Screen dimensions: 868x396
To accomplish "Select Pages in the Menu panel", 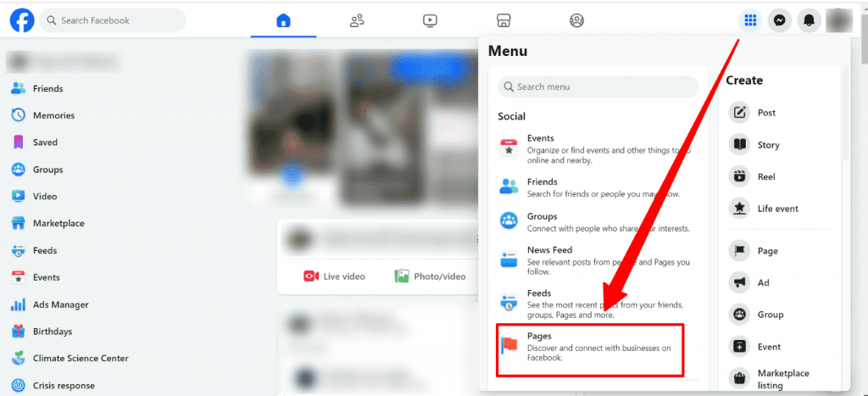I will (x=590, y=349).
